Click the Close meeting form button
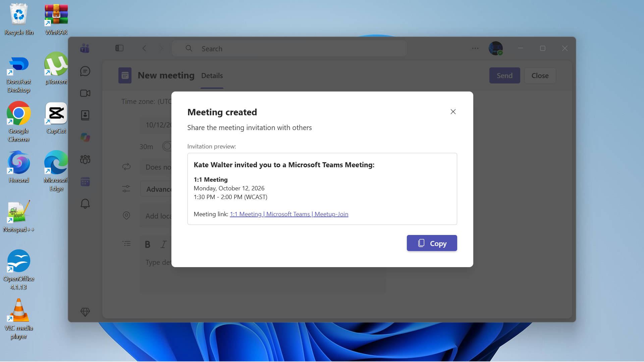Viewport: 644px width, 362px height. coord(540,75)
